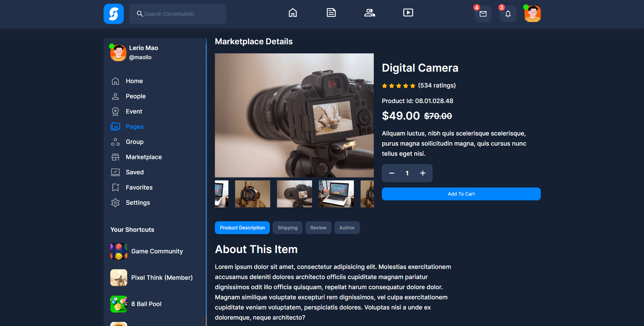Image resolution: width=644 pixels, height=326 pixels.
Task: Open the Event menu label
Action: (x=134, y=111)
